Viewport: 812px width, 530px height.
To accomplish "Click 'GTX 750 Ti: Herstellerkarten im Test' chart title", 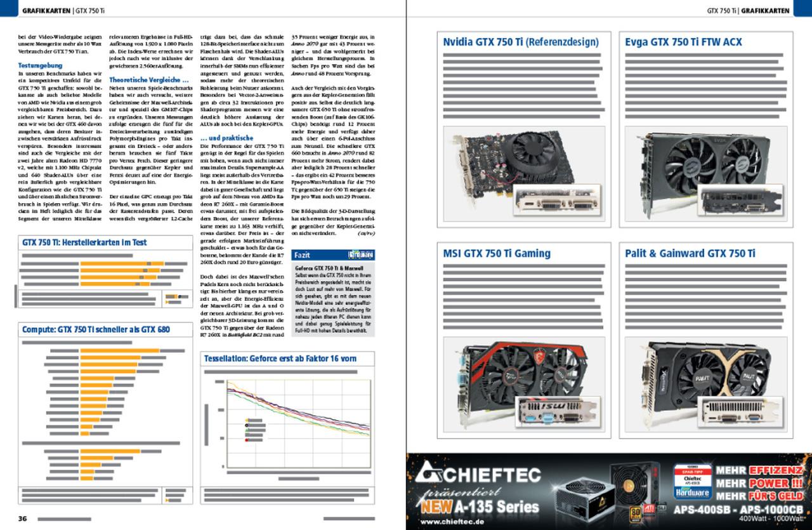I will (84, 242).
